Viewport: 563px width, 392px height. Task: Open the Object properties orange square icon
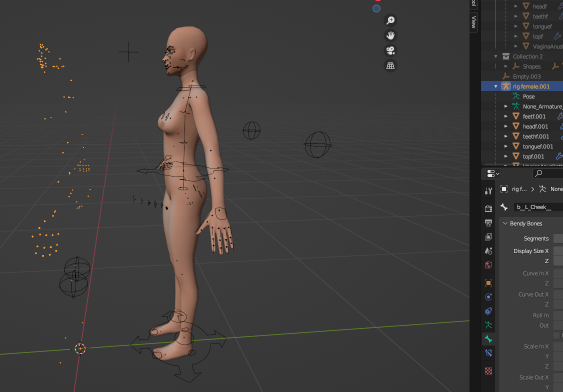[488, 283]
